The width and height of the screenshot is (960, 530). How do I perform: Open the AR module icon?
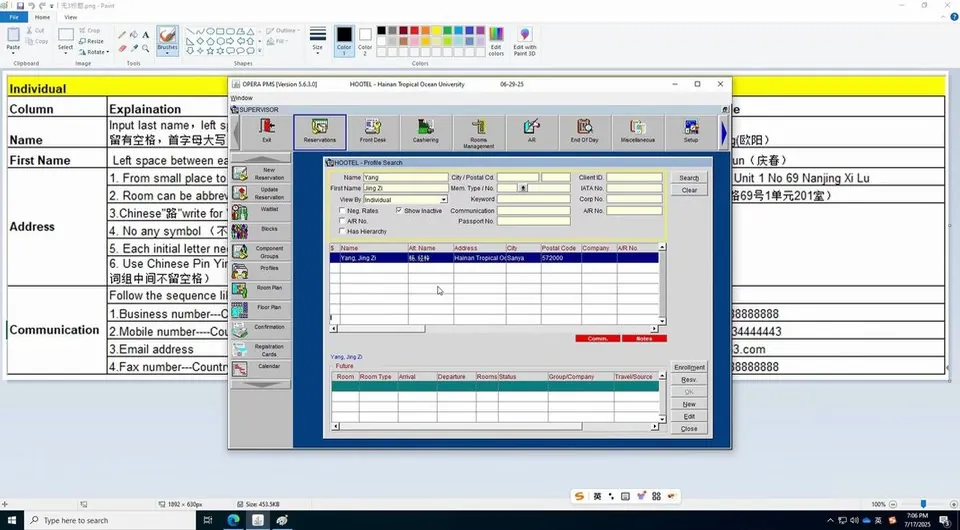click(x=531, y=131)
